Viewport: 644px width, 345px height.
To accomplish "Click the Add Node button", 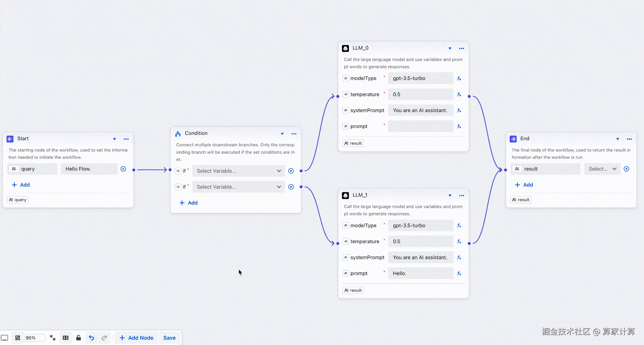I will pos(136,338).
